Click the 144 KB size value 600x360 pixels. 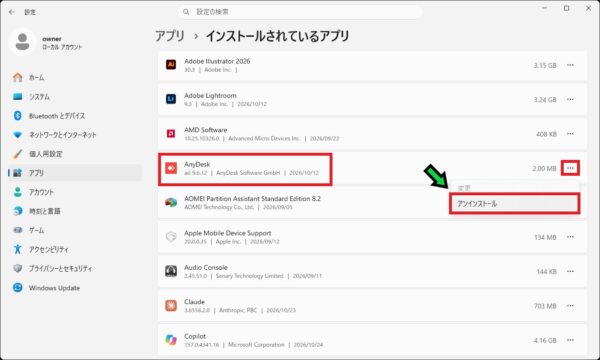click(546, 272)
